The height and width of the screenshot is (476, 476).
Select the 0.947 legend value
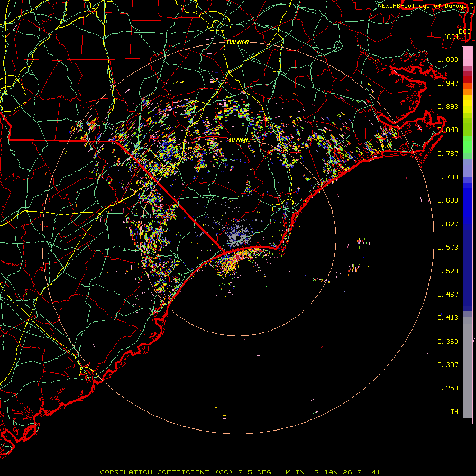[x=448, y=83]
